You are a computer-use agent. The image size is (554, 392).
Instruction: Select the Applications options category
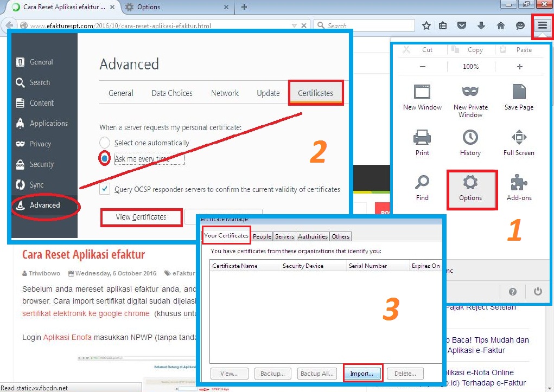point(44,123)
